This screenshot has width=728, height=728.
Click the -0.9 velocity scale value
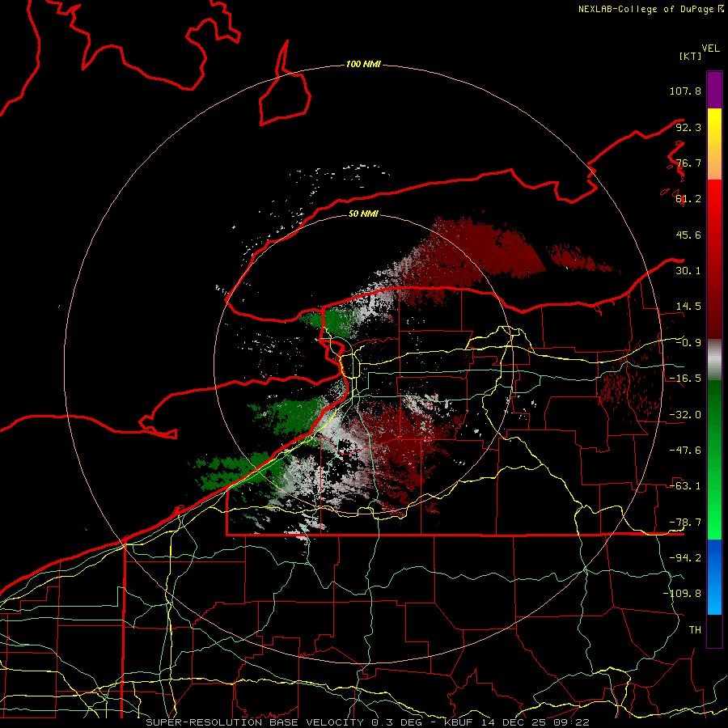pyautogui.click(x=688, y=343)
